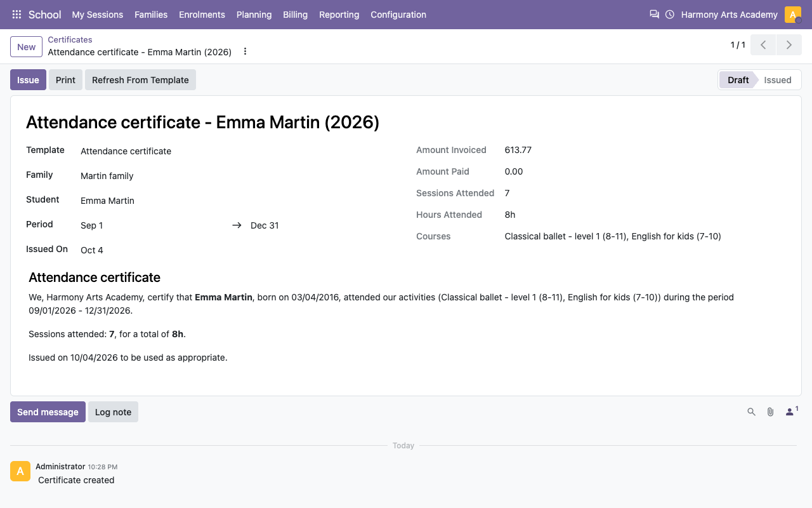
Task: Go to next record arrow
Action: click(789, 45)
